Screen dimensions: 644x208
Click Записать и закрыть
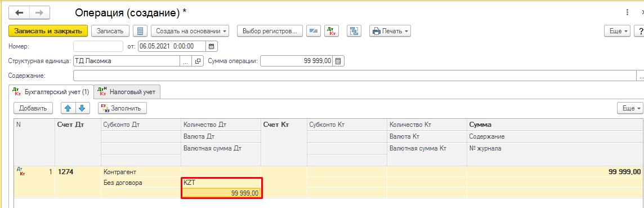(x=48, y=31)
